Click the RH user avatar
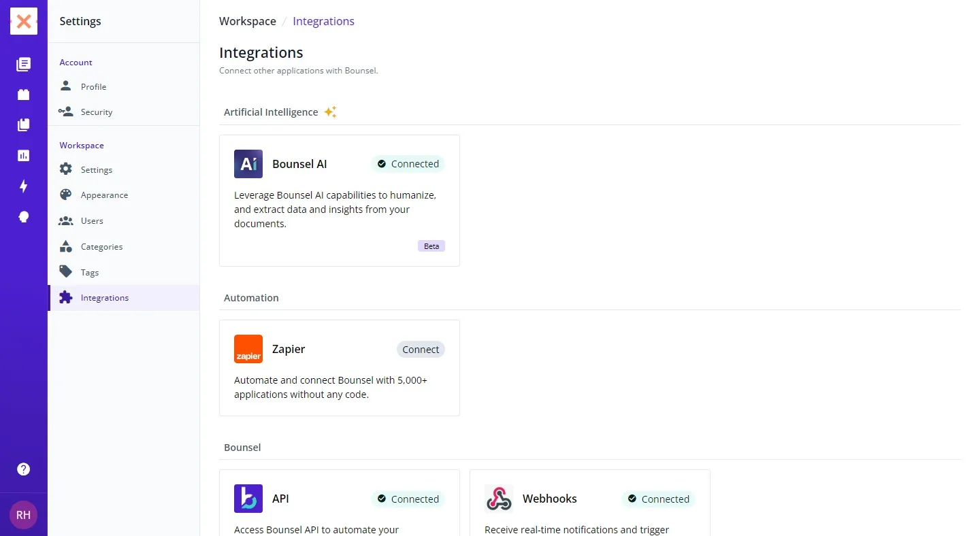The image size is (980, 536). tap(24, 515)
